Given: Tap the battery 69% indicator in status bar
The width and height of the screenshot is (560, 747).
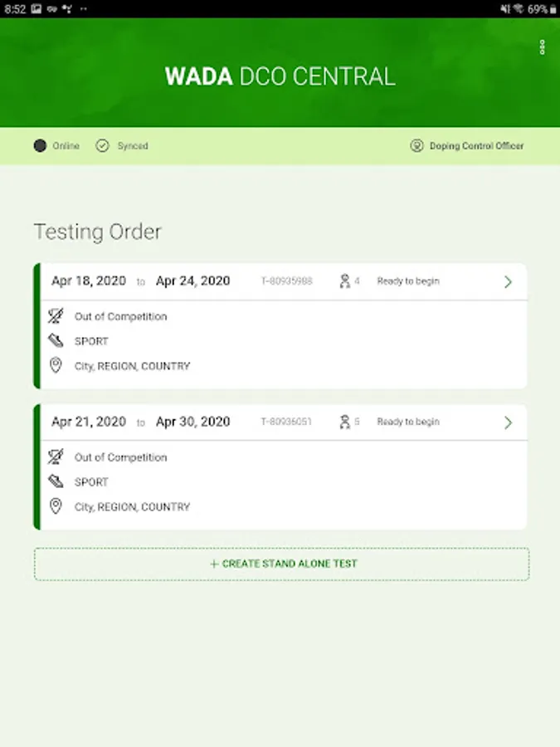Looking at the screenshot, I should [x=542, y=9].
